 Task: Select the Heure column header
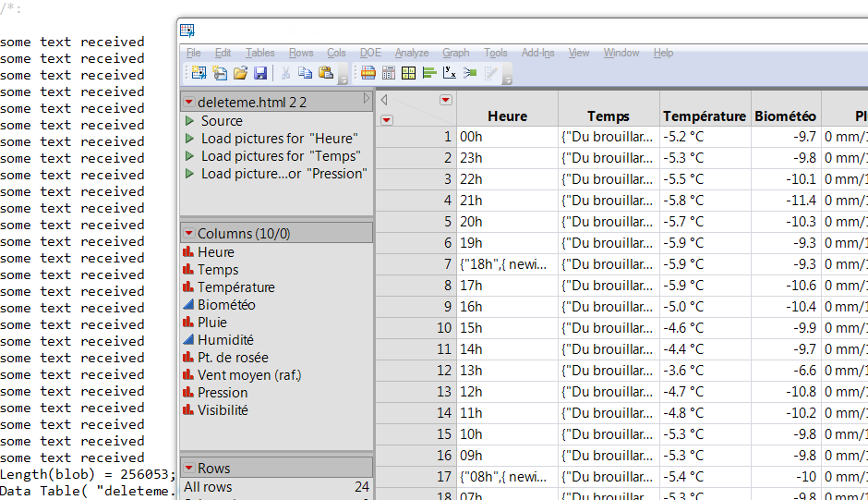point(507,109)
